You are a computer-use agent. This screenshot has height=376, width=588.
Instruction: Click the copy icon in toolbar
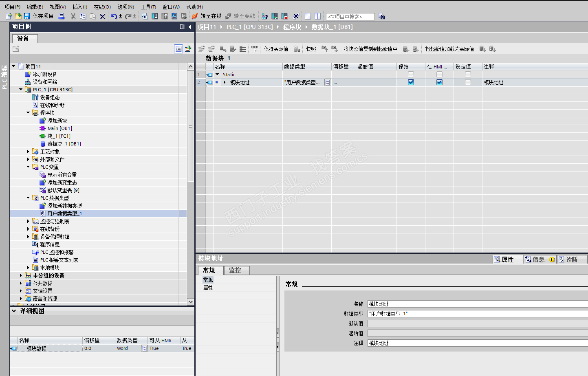(x=83, y=16)
